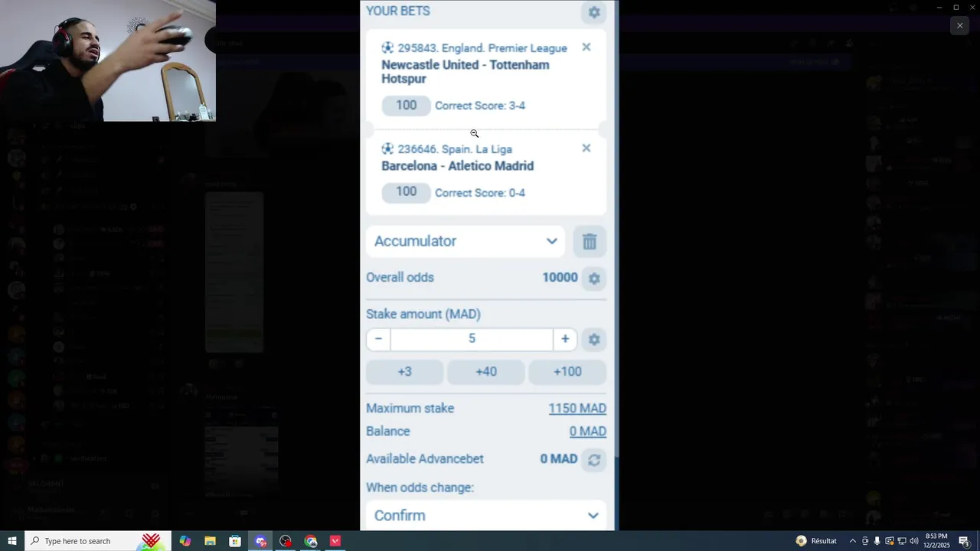The width and height of the screenshot is (980, 551).
Task: Add +100 to the stake
Action: click(567, 372)
